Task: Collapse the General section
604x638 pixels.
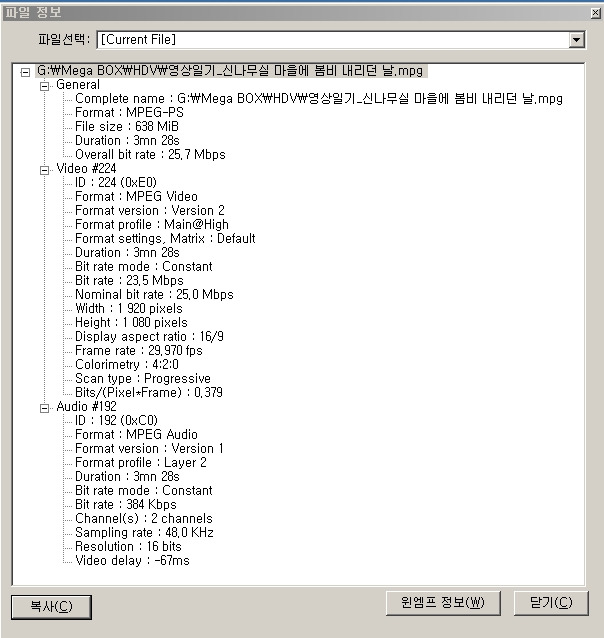Action: pos(44,86)
